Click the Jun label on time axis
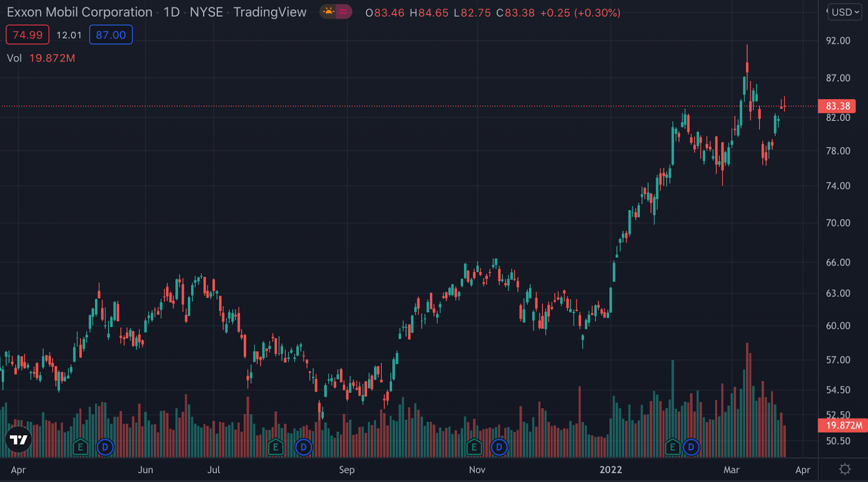868x482 pixels. point(145,470)
